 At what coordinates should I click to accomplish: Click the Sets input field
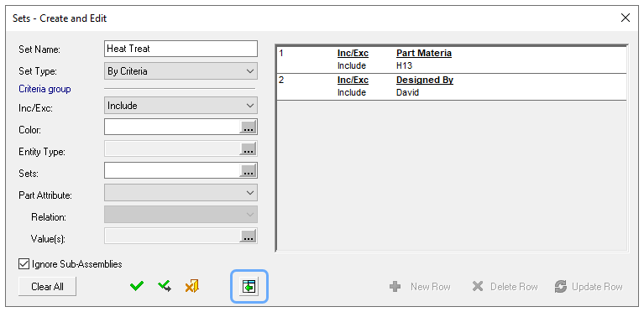coord(171,170)
